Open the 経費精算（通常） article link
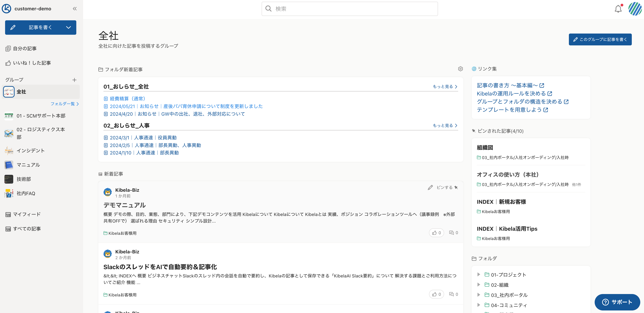This screenshot has height=313, width=644. [127, 99]
